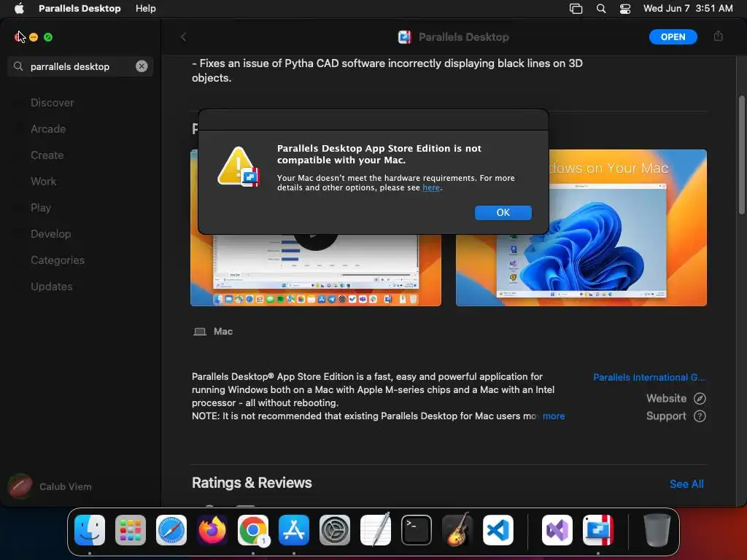This screenshot has width=747, height=560.
Task: Clear the search field text
Action: [142, 66]
